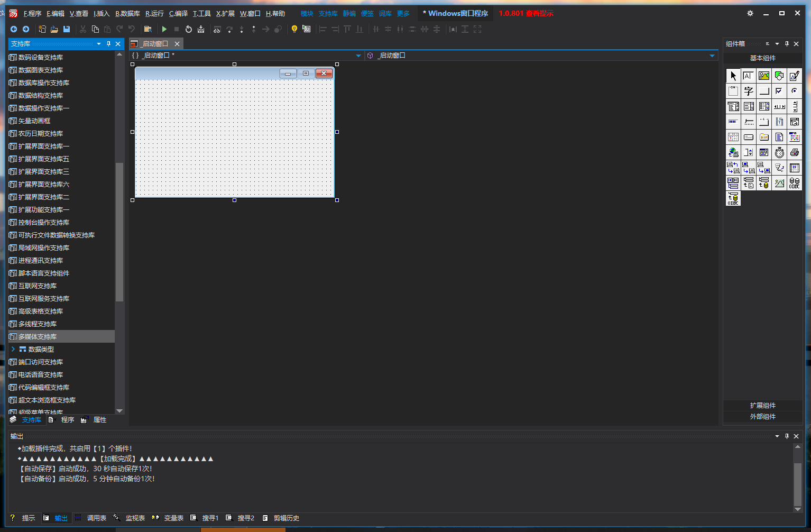Open the 外部组件 section in component box
This screenshot has height=532, width=811.
click(763, 417)
